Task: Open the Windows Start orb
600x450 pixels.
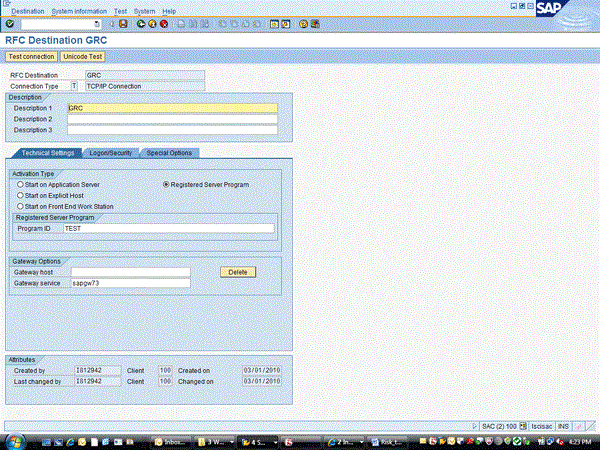Action: tap(10, 440)
